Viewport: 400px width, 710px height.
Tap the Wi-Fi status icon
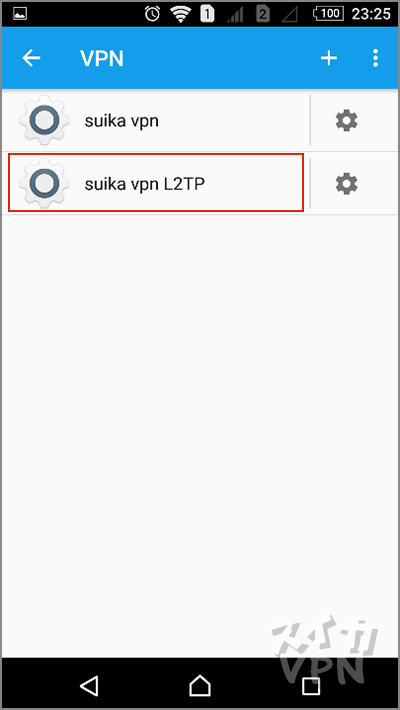tap(180, 14)
